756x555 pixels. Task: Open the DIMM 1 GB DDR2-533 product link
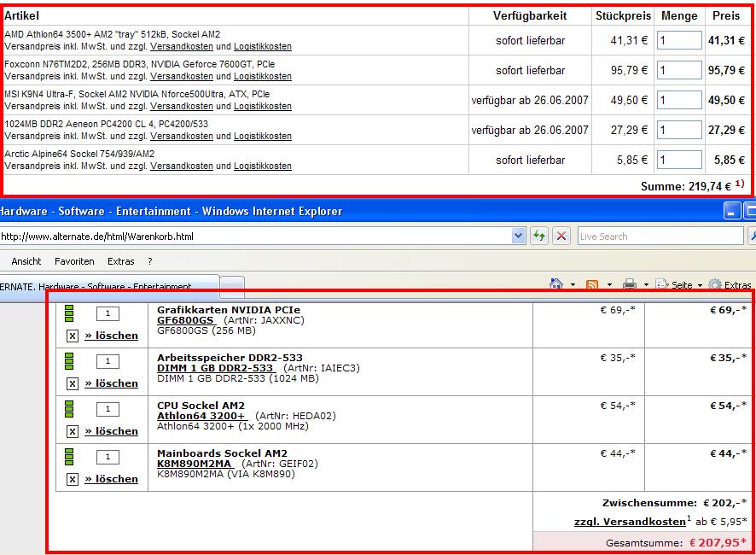(215, 368)
